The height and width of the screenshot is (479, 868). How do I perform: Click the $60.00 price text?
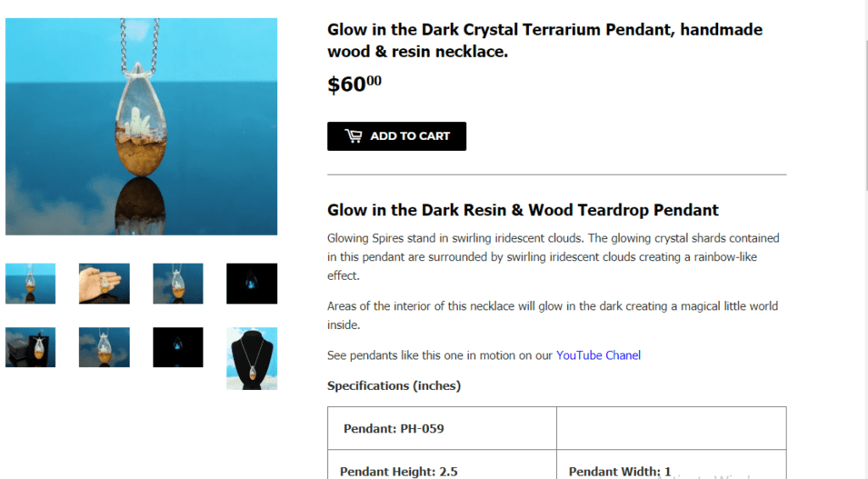[354, 84]
